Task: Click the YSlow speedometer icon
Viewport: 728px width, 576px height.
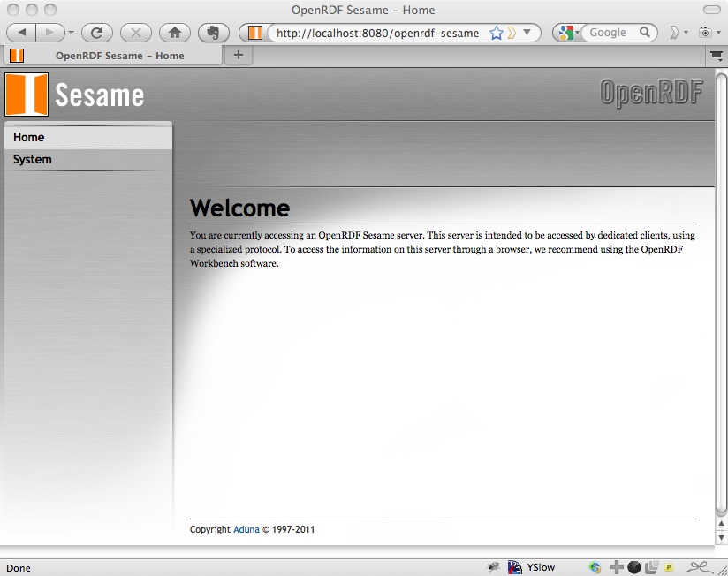Action: pyautogui.click(x=514, y=567)
